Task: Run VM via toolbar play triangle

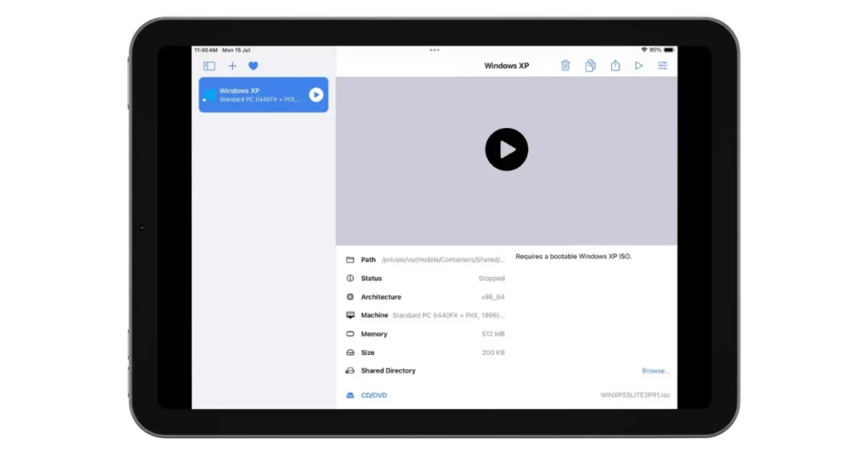Action: [x=639, y=65]
